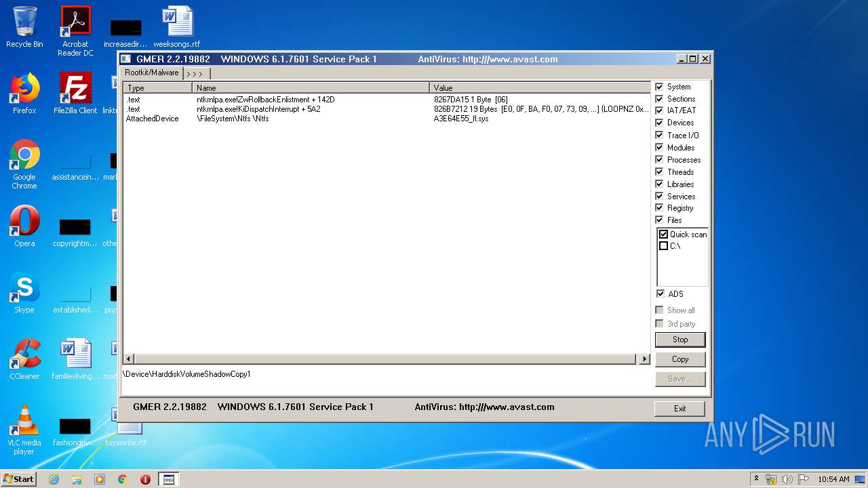Launch VLC media player shortcut

click(24, 430)
